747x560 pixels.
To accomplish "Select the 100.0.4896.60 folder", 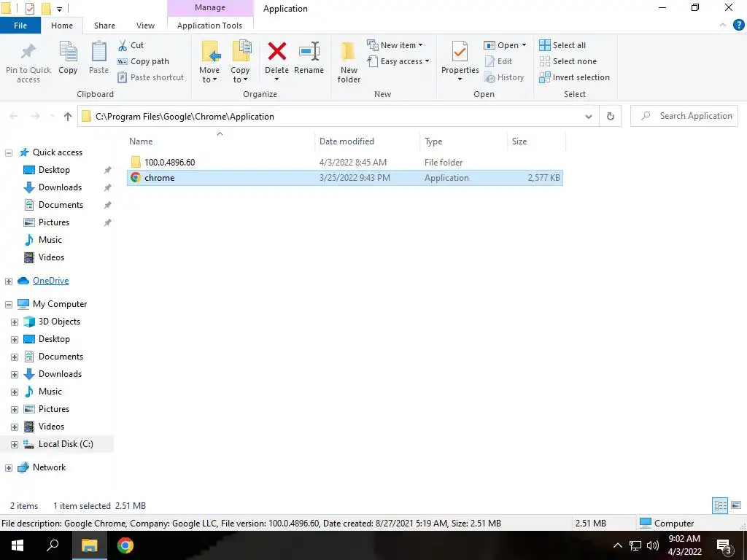I will click(169, 163).
